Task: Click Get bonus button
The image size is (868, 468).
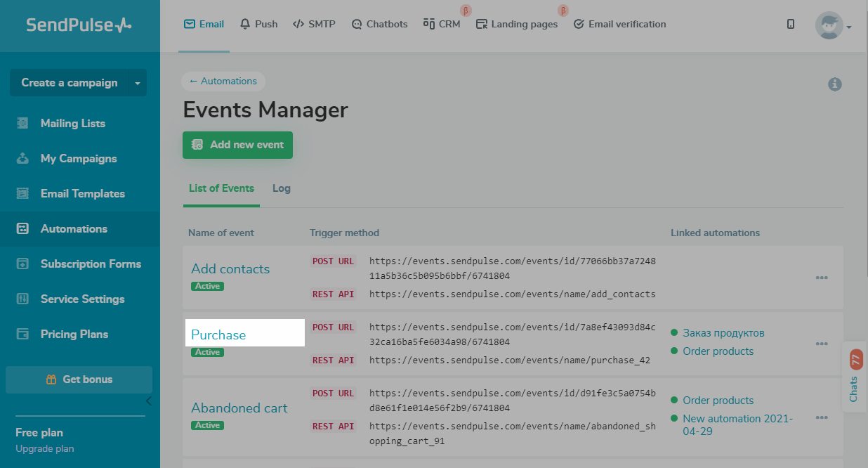Action: pos(79,379)
